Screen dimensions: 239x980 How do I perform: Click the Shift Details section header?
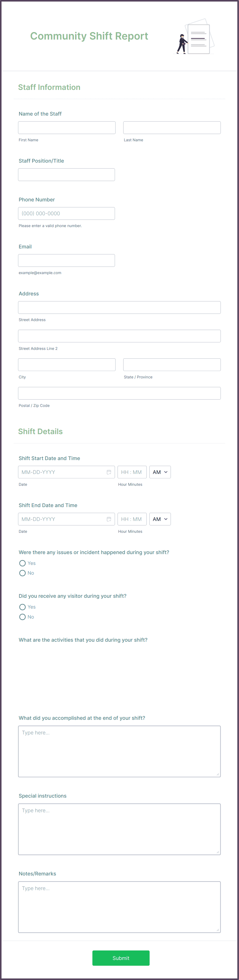pyautogui.click(x=40, y=431)
